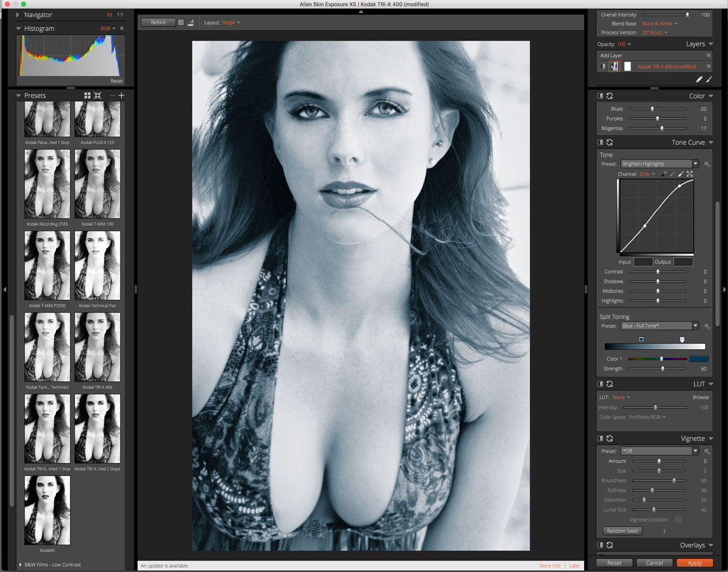Open the Tone preset save menu icon
The width and height of the screenshot is (728, 572).
707,164
